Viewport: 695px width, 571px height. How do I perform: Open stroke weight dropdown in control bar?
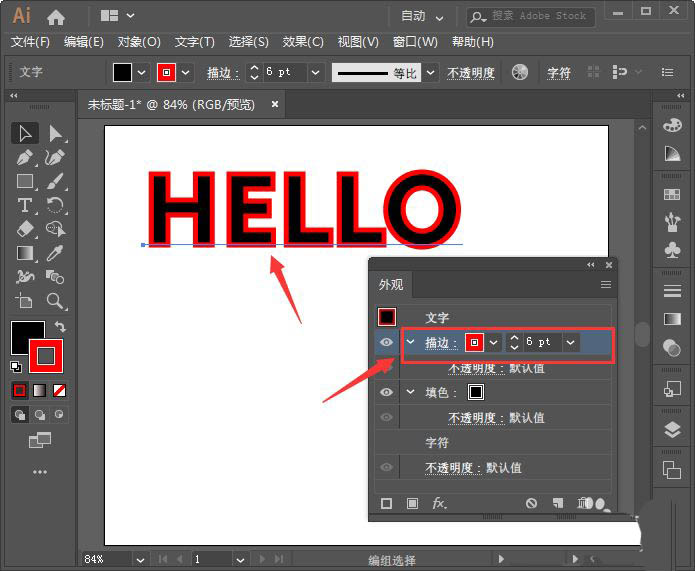(x=315, y=72)
